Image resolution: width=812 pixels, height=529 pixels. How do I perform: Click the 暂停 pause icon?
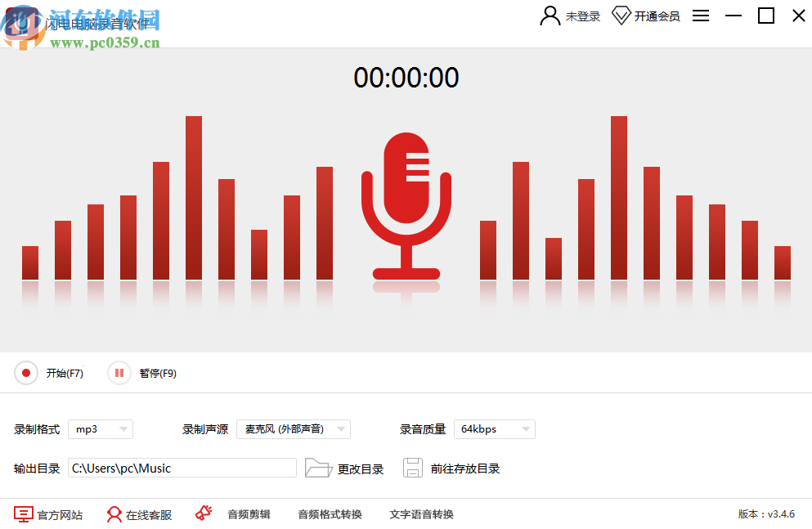coord(119,373)
